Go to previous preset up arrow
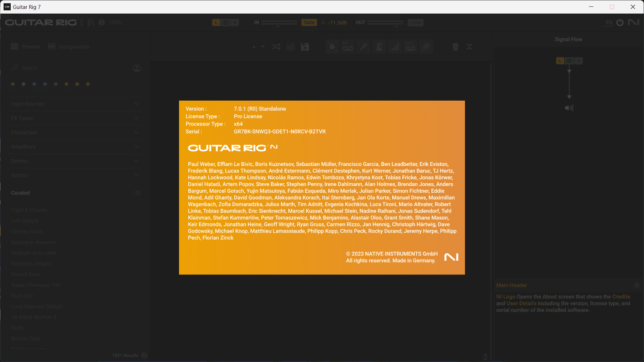 [254, 47]
